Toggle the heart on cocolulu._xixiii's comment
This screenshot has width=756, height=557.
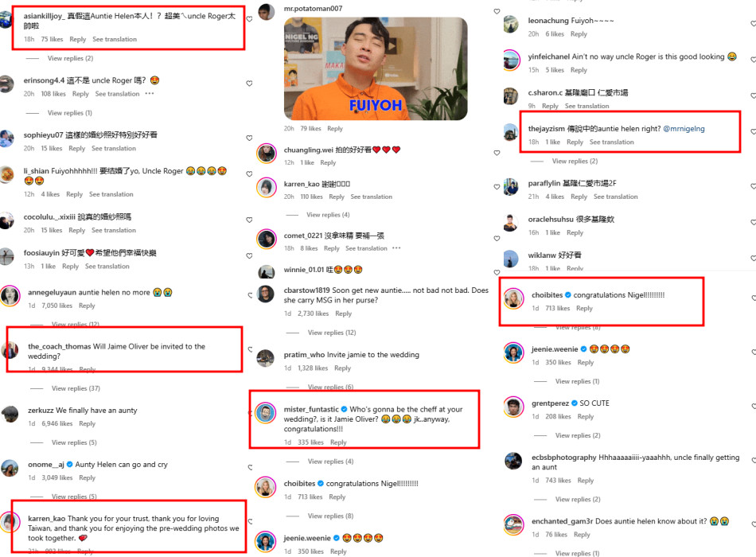(249, 220)
